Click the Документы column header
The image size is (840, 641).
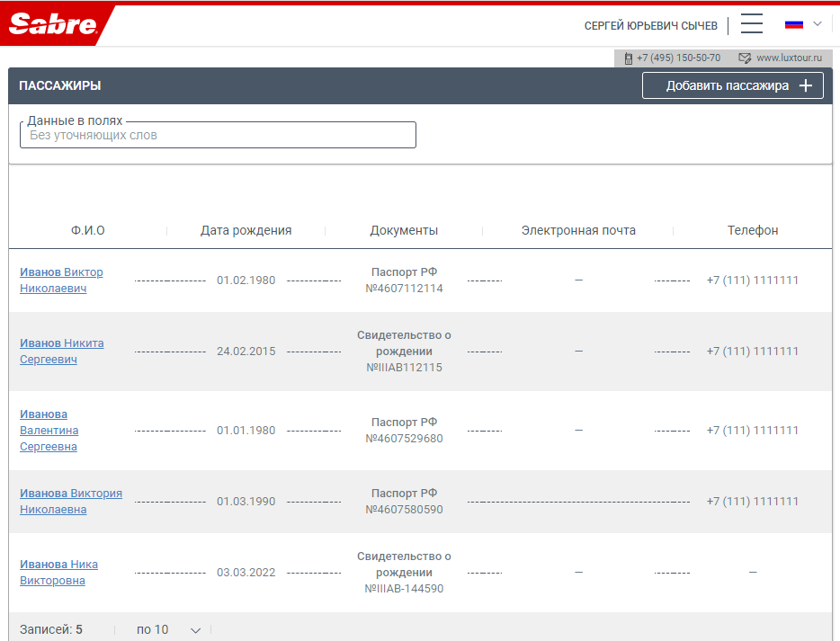[404, 230]
